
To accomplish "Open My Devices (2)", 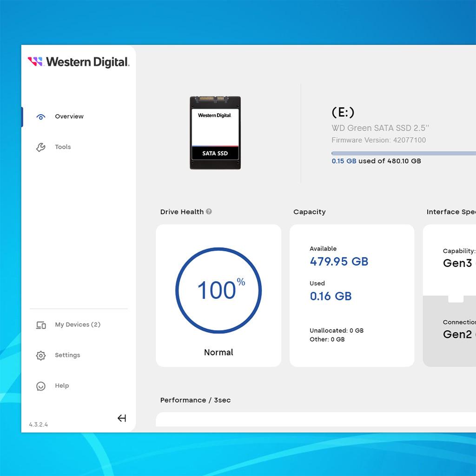I will pos(78,324).
